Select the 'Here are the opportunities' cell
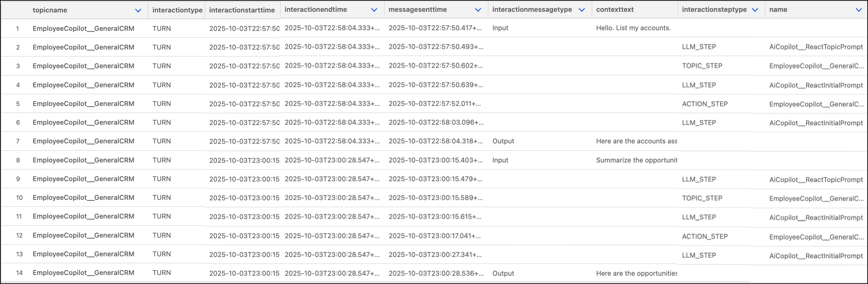Viewport: 868px width, 284px height. click(637, 274)
